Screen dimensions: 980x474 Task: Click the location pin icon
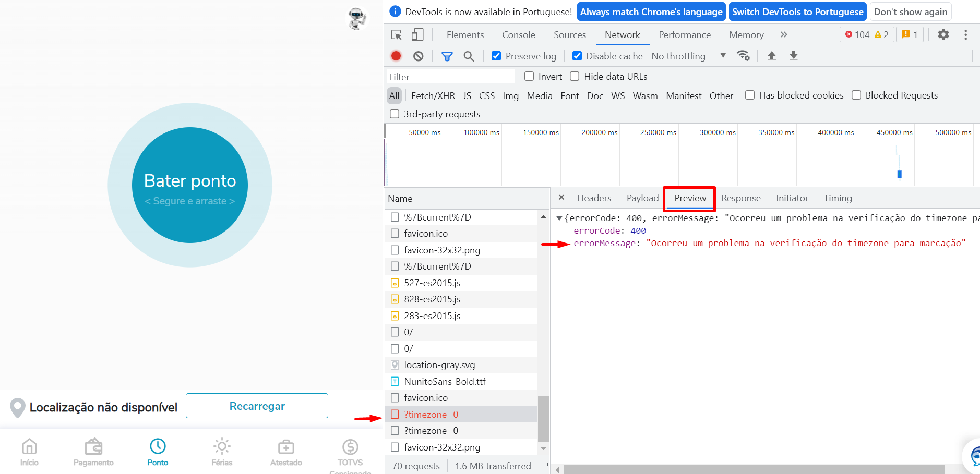[18, 408]
